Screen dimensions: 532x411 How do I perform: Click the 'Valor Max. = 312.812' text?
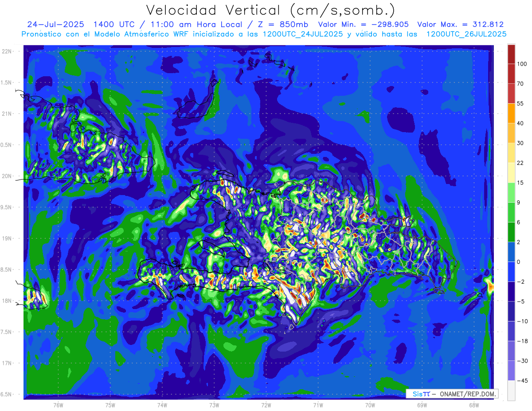(461, 25)
